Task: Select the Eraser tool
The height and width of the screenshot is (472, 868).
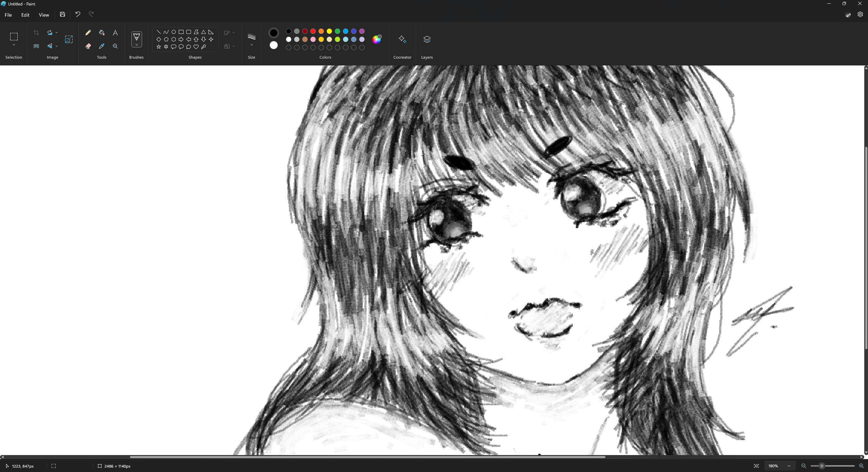Action: tap(88, 46)
